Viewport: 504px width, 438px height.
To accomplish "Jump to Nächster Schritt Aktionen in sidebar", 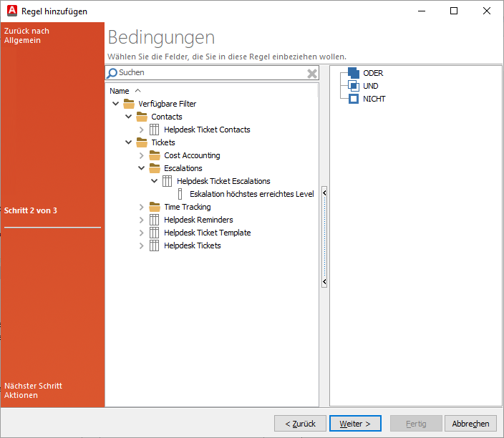I will pos(33,390).
